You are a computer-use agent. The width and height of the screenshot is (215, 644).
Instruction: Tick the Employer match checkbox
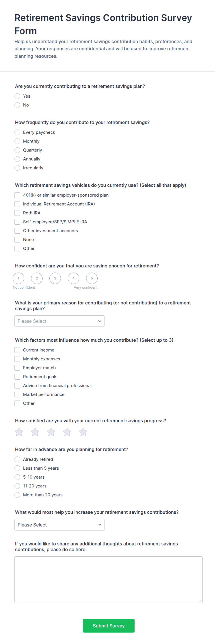click(x=17, y=368)
